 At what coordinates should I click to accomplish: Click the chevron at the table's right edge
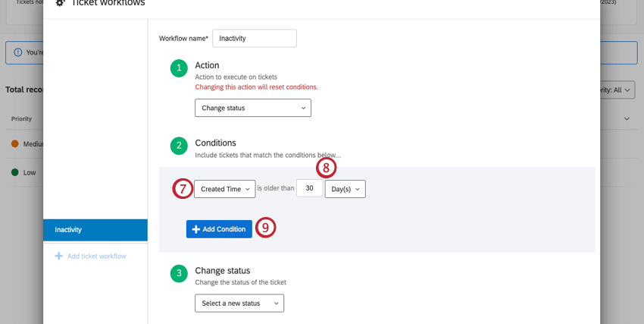click(x=627, y=119)
